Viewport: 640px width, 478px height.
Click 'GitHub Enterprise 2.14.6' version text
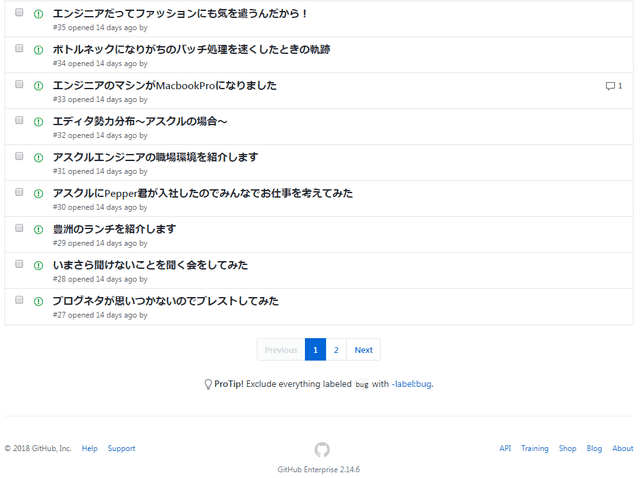tap(319, 469)
